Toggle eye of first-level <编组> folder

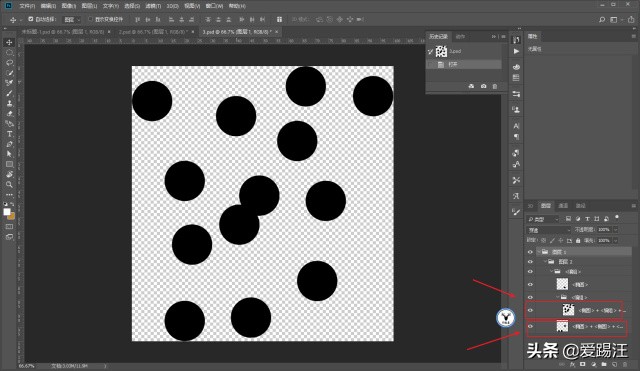coord(530,271)
